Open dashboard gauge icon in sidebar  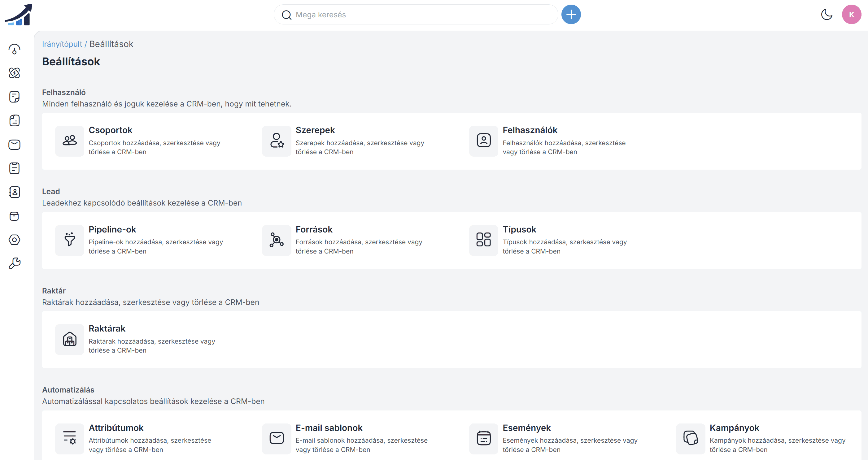[14, 49]
